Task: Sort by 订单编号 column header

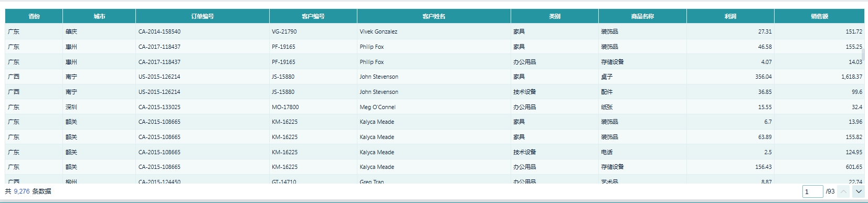Action: [203, 16]
